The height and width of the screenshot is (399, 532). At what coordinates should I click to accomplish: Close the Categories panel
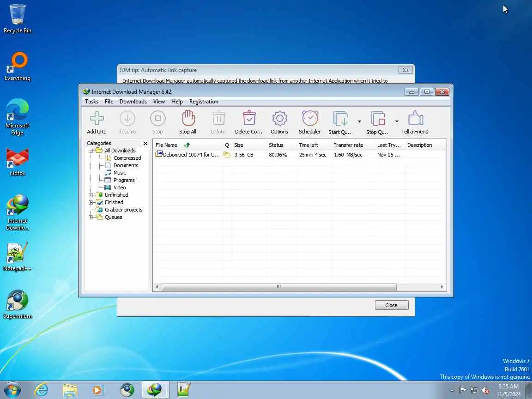click(x=145, y=144)
